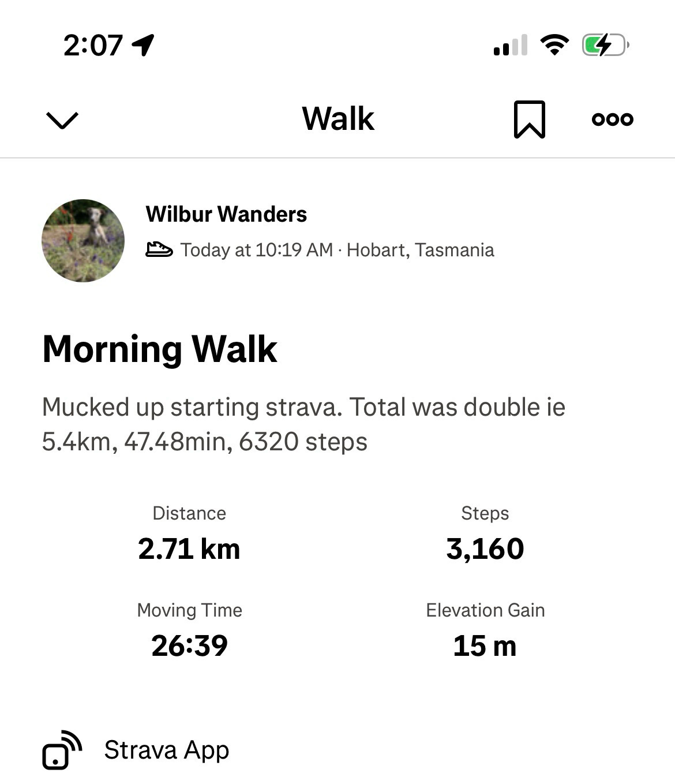Tap the charging battery icon
The width and height of the screenshot is (675, 784).
pyautogui.click(x=605, y=45)
